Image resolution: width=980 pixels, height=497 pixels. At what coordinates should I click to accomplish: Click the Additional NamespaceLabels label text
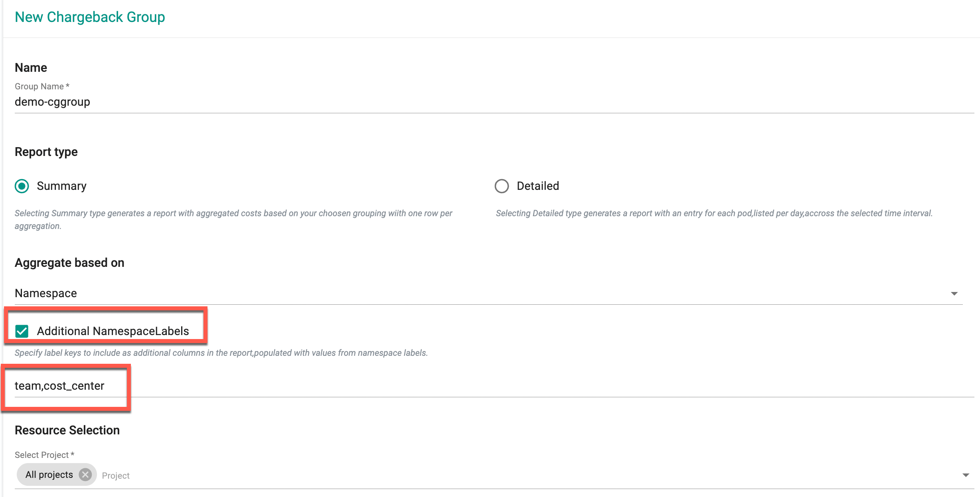pos(113,331)
